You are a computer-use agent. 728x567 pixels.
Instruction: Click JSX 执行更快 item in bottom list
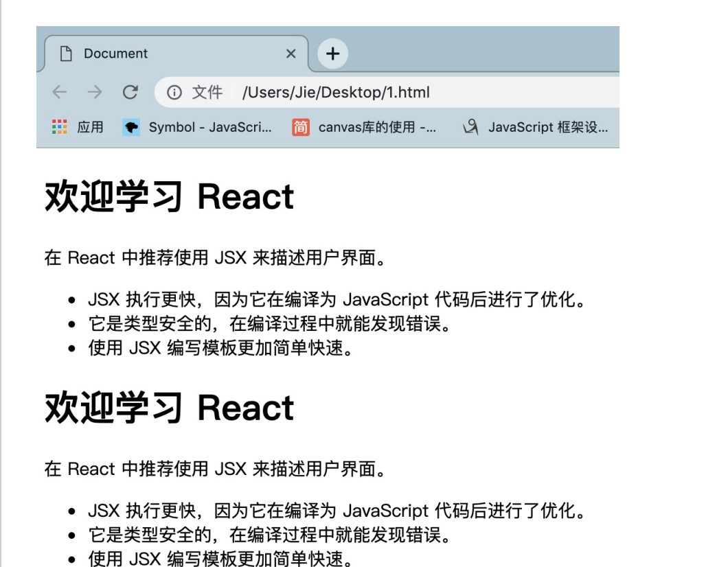pyautogui.click(x=337, y=511)
